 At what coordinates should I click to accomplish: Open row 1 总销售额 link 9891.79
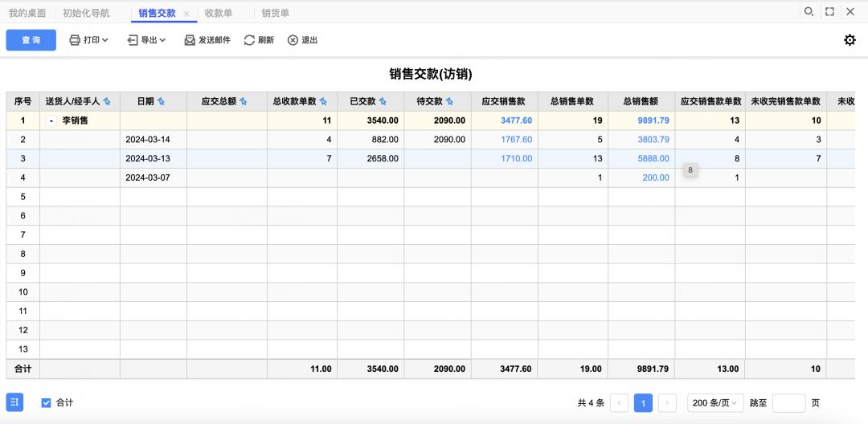[x=653, y=120]
